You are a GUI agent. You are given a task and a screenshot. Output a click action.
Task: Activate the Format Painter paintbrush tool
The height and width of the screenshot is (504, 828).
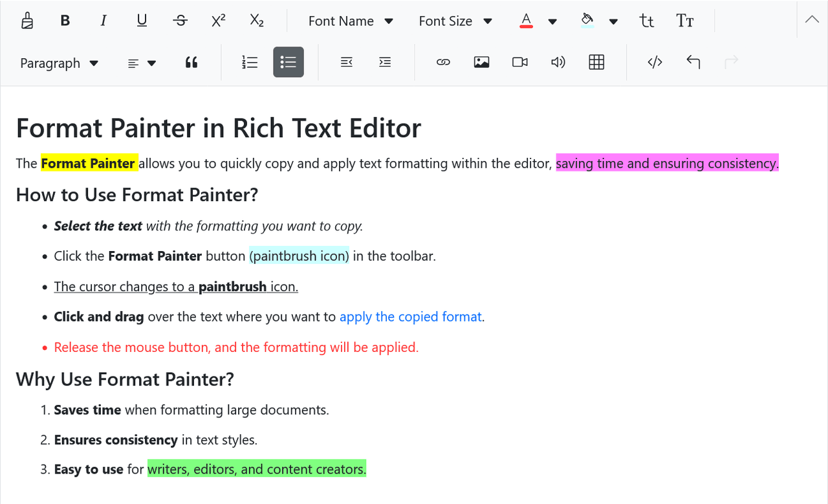tap(27, 21)
